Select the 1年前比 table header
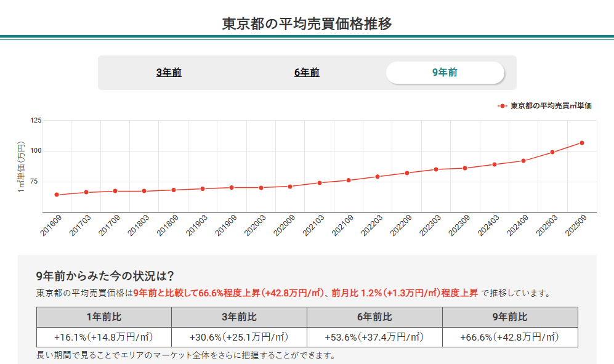This screenshot has height=364, width=614. (x=105, y=317)
